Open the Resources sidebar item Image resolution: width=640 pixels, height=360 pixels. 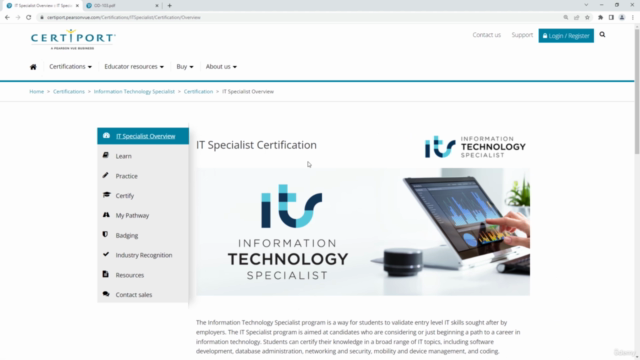(x=143, y=275)
